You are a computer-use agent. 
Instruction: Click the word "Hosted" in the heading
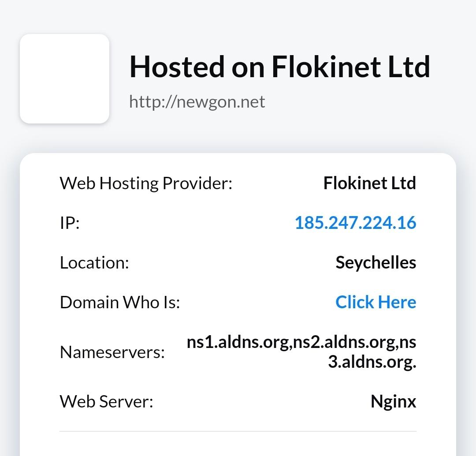click(177, 67)
